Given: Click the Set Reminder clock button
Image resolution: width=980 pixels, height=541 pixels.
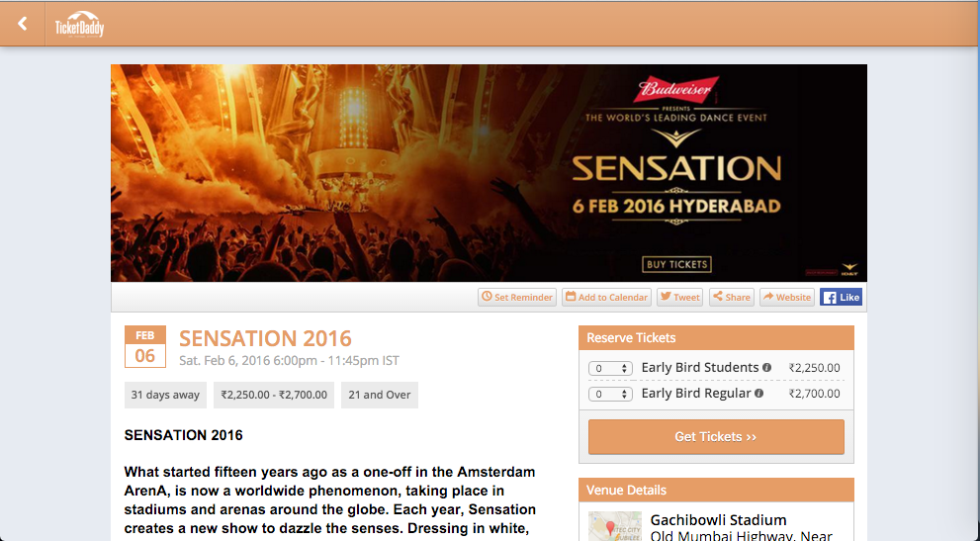Looking at the screenshot, I should pos(517,297).
